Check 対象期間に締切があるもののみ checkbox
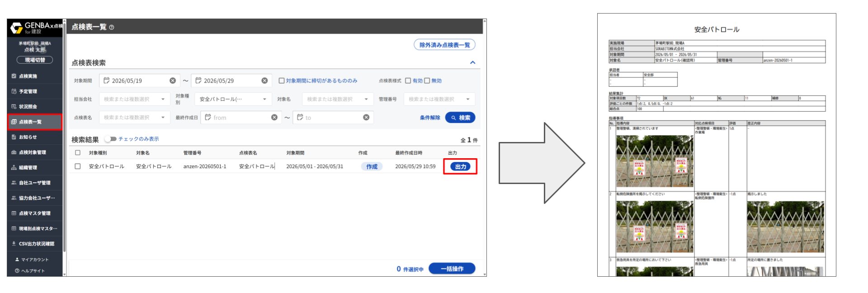Viewport: 868px width, 293px height. tap(282, 80)
